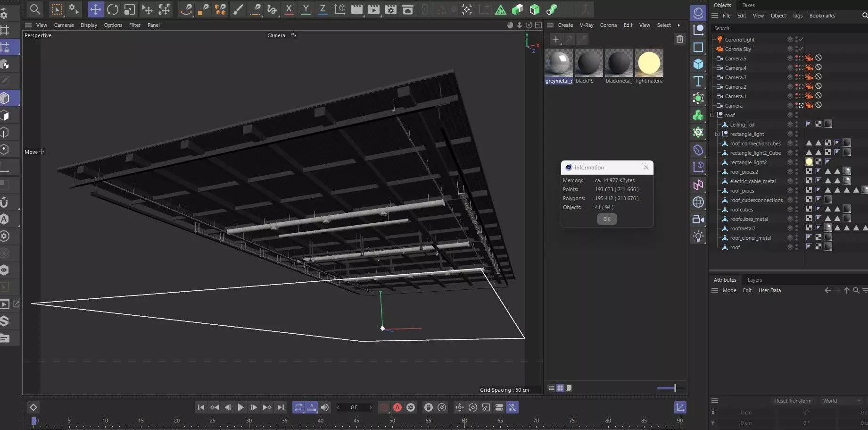Open the World coordinate system dropdown
The image size is (868, 430).
click(842, 401)
